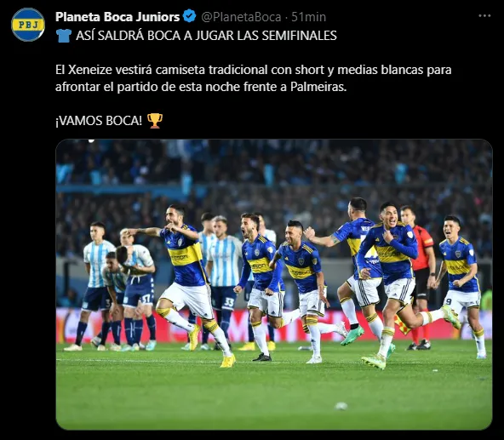
Task: Click the Racing player wearing number 33
Action: point(223,283)
